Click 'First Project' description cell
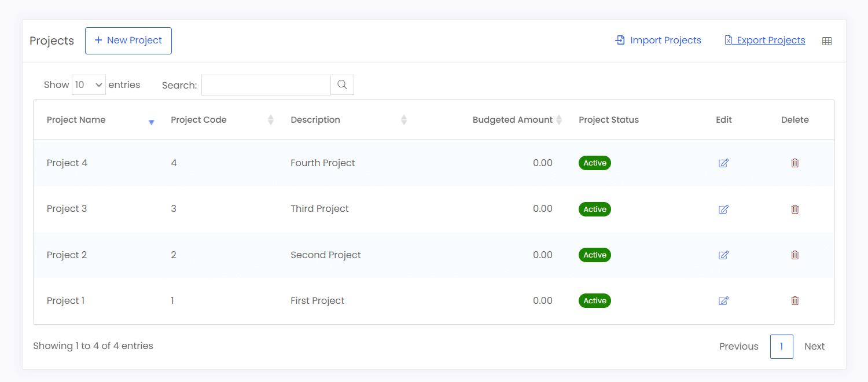The width and height of the screenshot is (868, 382). [x=318, y=300]
